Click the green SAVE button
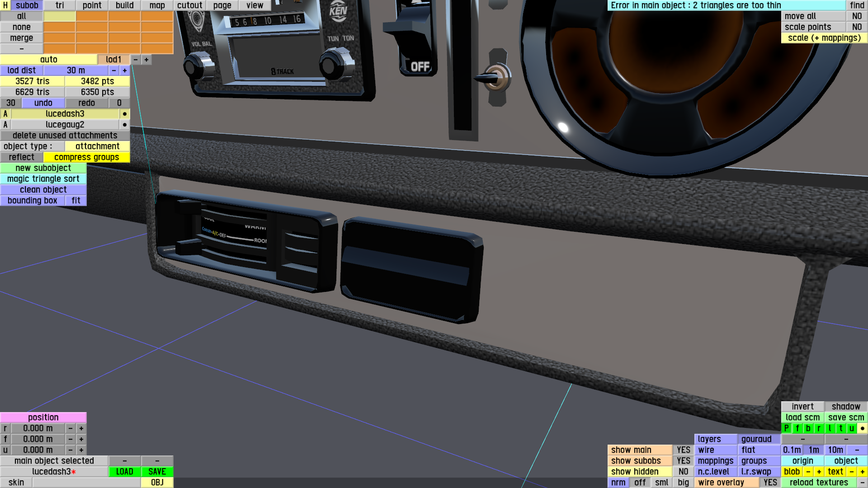Screen dimensions: 868x488 coord(157,472)
